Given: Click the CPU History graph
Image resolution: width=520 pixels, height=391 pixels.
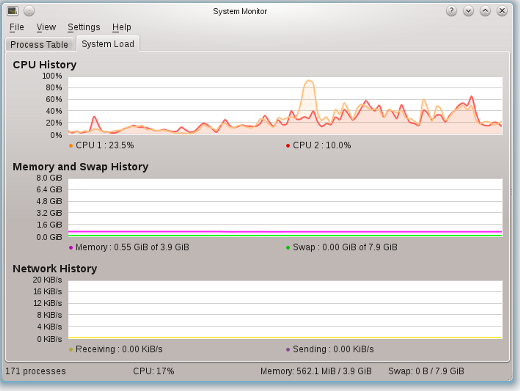Looking at the screenshot, I should click(285, 106).
